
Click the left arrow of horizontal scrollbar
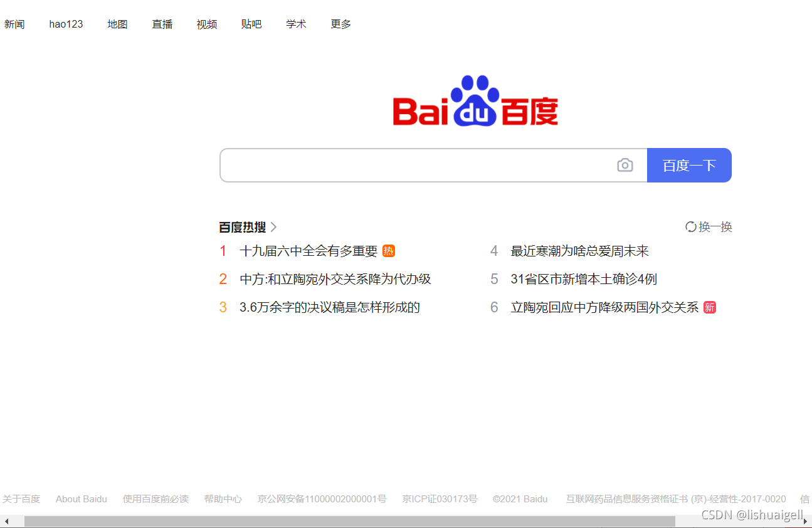tap(6, 521)
